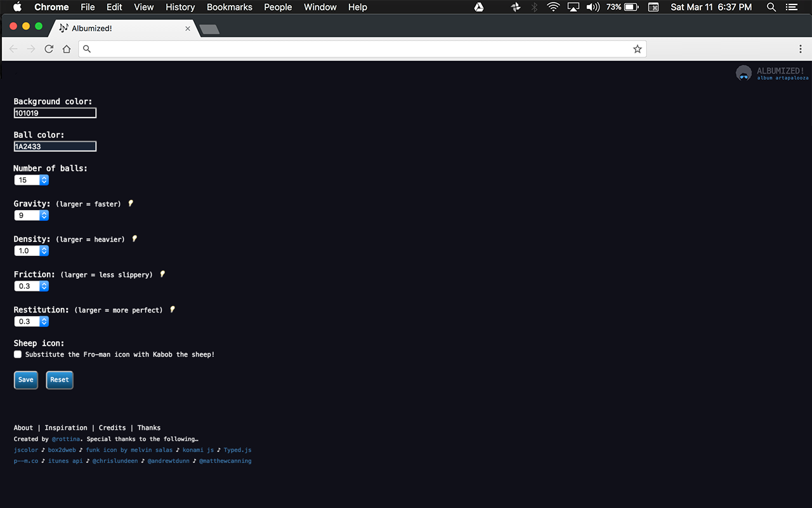
Task: Save the settings
Action: click(x=26, y=380)
